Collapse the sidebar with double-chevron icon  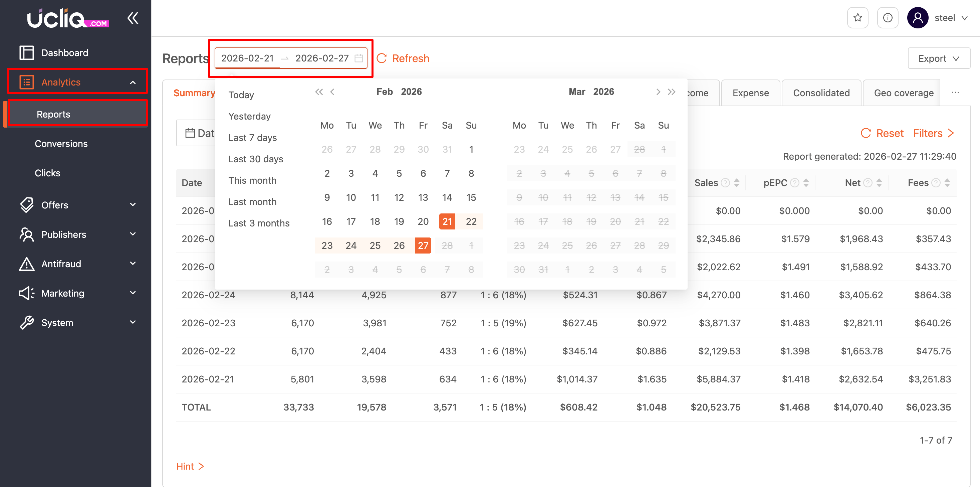point(133,18)
